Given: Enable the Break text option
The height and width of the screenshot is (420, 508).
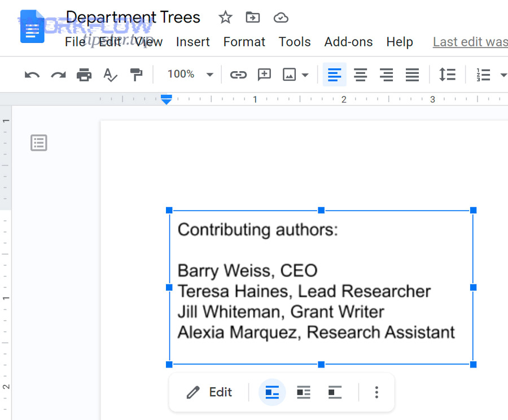Looking at the screenshot, I should (334, 392).
